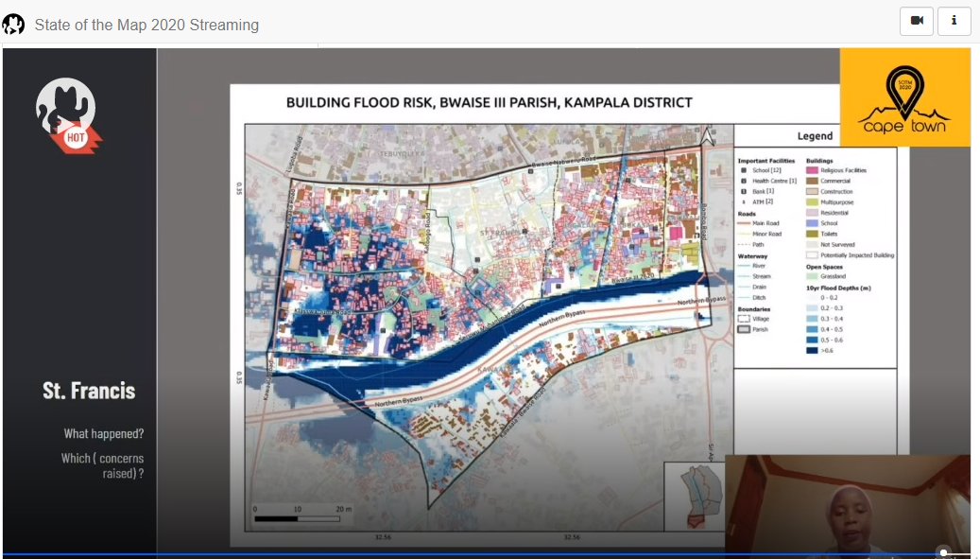This screenshot has width=980, height=559.
Task: Click the "Toilets" legend entry
Action: (829, 234)
